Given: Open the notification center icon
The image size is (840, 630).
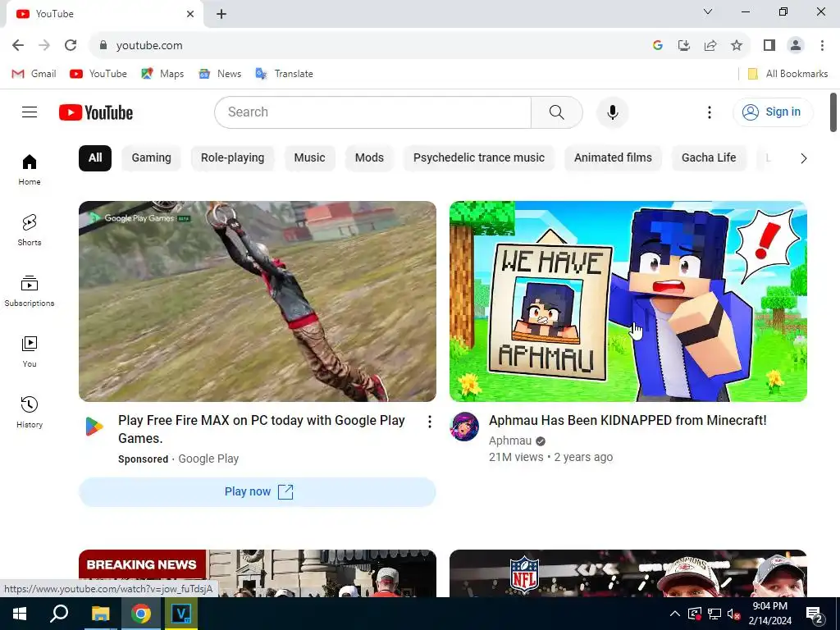Looking at the screenshot, I should 814,614.
